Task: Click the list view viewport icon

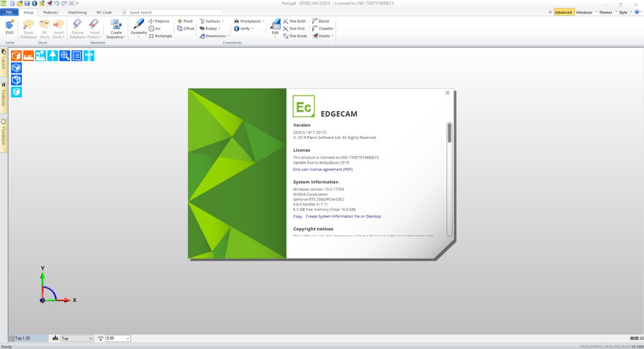Action: pos(77,56)
